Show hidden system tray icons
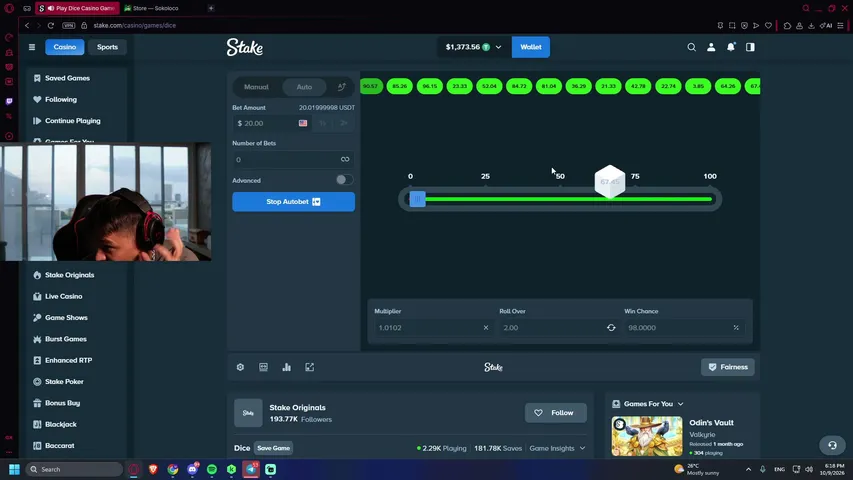The image size is (853, 480). pyautogui.click(x=749, y=469)
